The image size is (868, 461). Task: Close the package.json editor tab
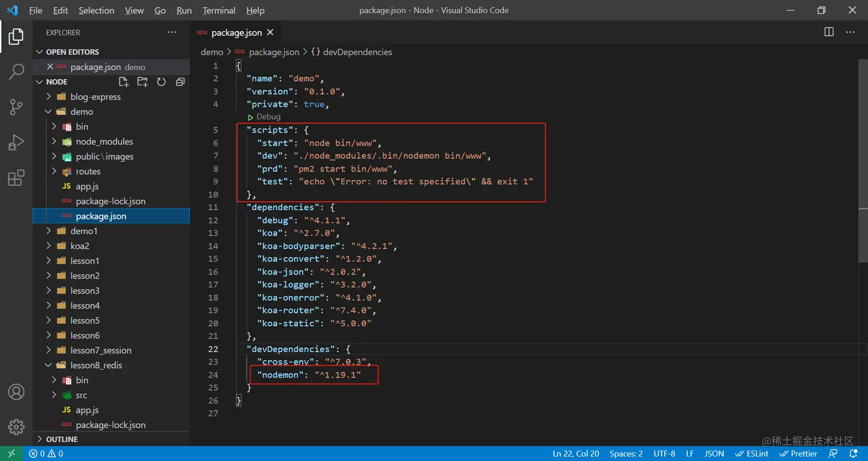pyautogui.click(x=270, y=33)
